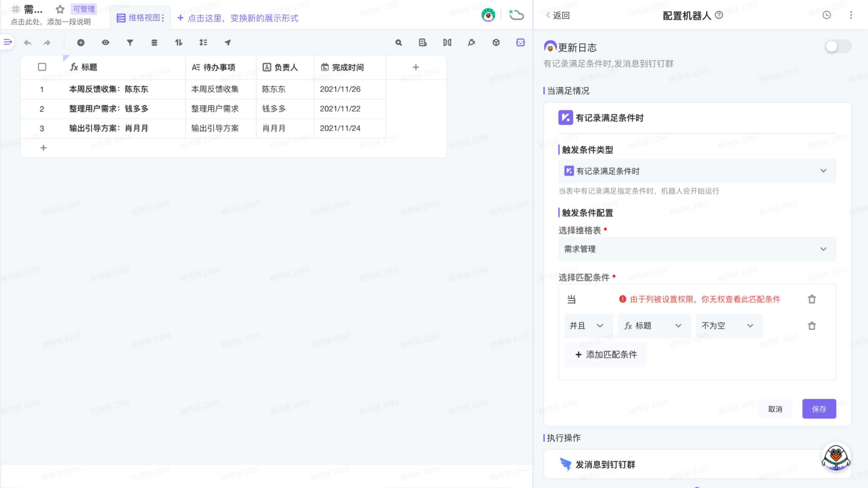Expand the 有记录满足条件时 trigger type dropdown
The height and width of the screenshot is (488, 868).
[x=697, y=171]
